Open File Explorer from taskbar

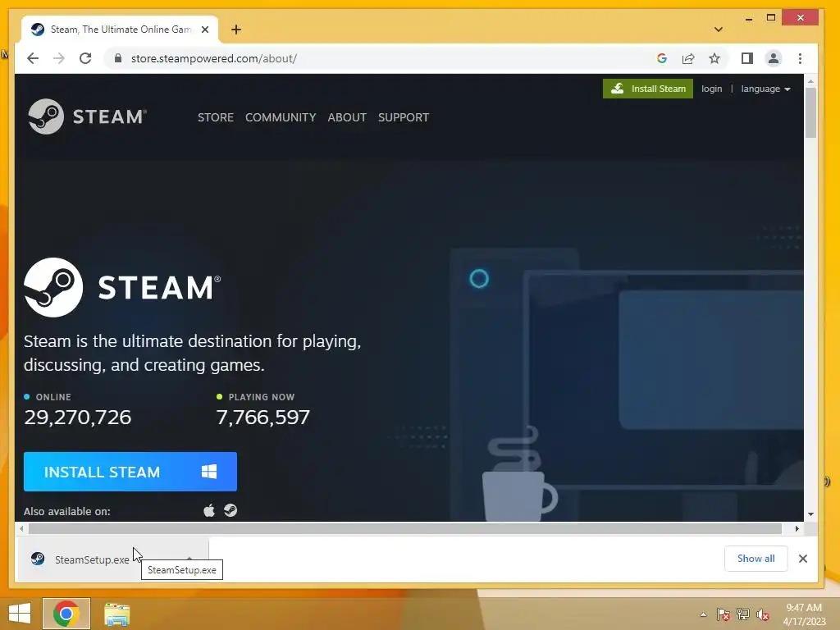click(116, 614)
